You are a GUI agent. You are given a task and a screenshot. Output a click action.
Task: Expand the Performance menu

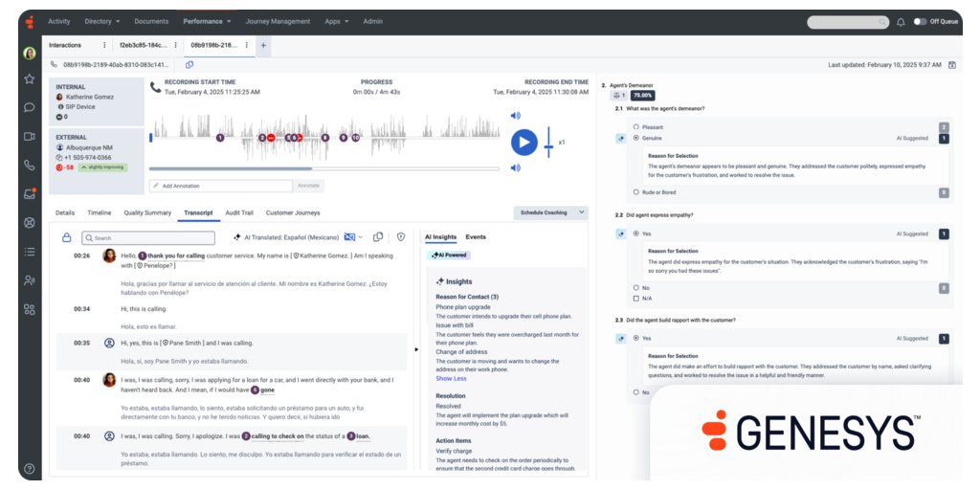207,21
